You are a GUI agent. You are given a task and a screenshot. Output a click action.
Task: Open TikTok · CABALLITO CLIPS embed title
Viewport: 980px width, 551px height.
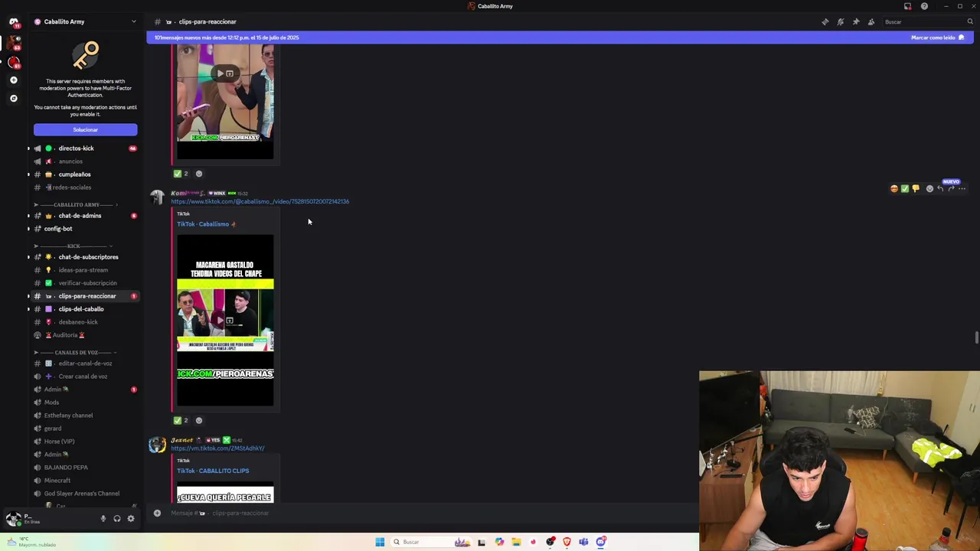point(213,471)
